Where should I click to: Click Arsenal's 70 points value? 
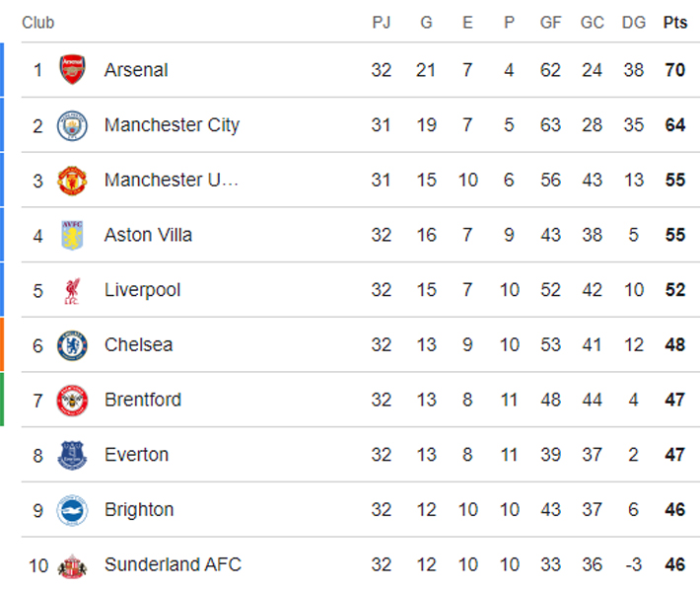[675, 70]
